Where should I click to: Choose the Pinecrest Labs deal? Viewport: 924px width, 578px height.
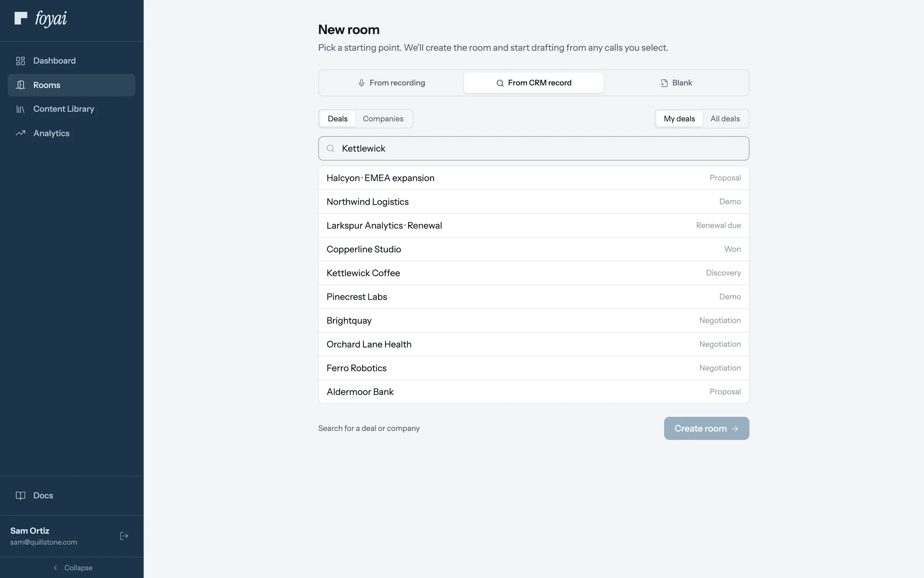pyautogui.click(x=534, y=297)
